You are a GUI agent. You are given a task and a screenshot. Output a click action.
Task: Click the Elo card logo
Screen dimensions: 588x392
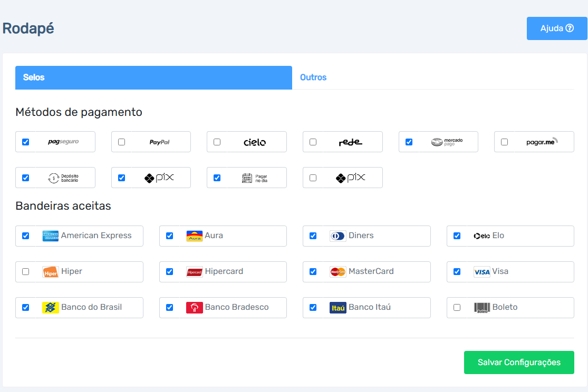point(482,236)
